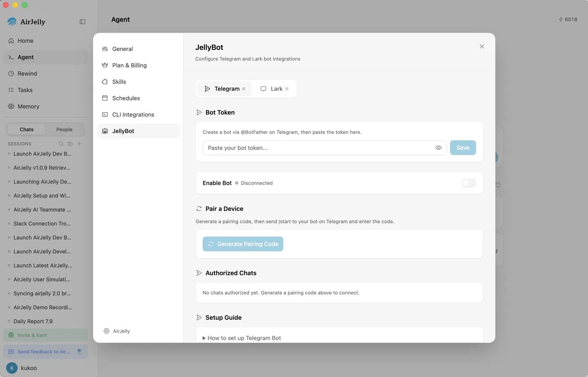This screenshot has height=377, width=588.
Task: Click the AirJelly logo icon
Action: (12, 22)
